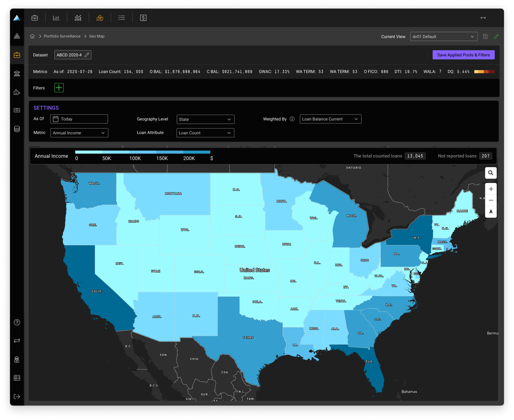
Task: Zoom in on the map
Action: point(490,189)
